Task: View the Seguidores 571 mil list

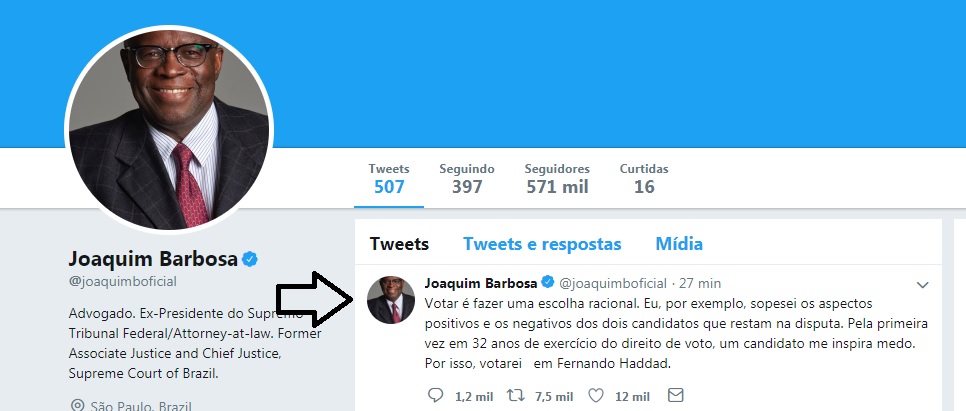Action: tap(558, 179)
